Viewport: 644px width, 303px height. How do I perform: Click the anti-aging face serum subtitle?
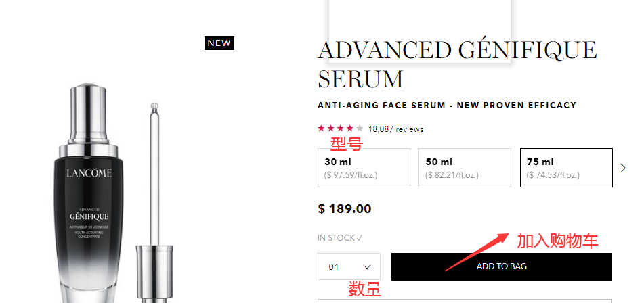(x=447, y=106)
